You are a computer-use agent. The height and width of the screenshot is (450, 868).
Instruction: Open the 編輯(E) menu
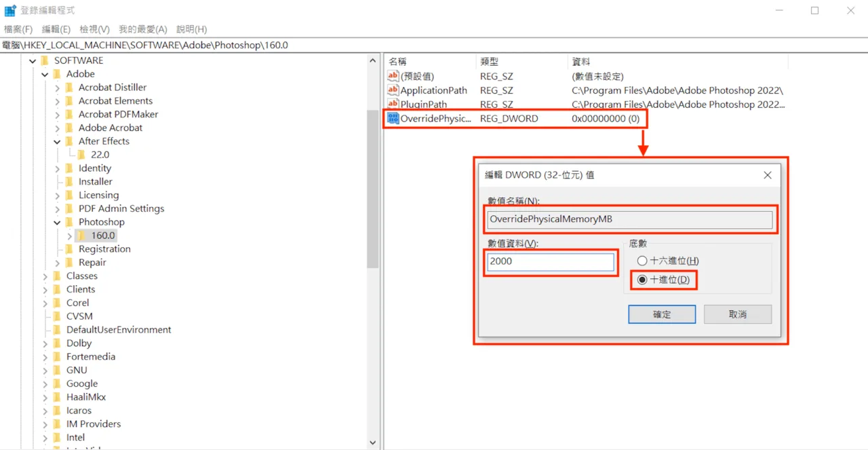pos(56,29)
